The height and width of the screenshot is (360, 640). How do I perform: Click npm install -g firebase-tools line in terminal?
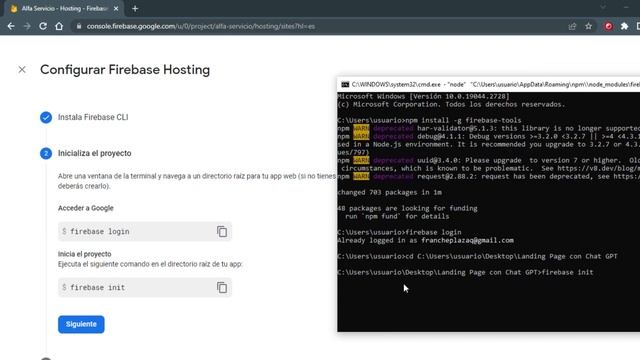[429, 120]
